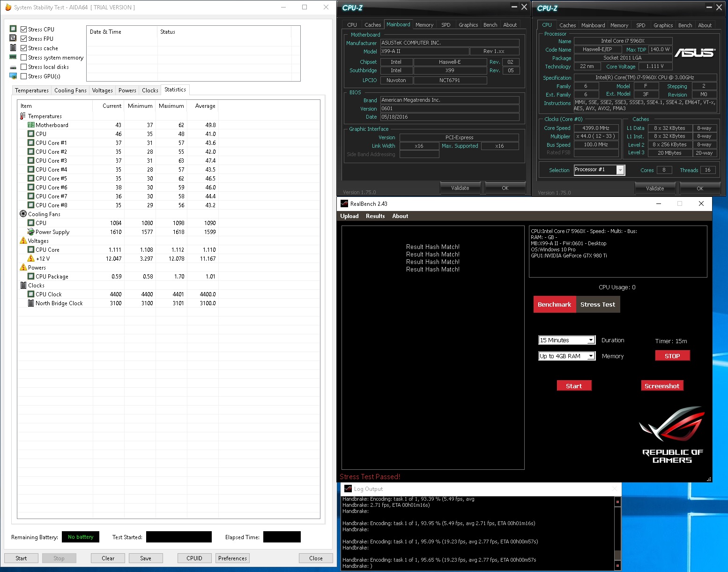Screen dimensions: 728x572
Task: Click OK in the right CPU-Z window
Action: pyautogui.click(x=700, y=188)
